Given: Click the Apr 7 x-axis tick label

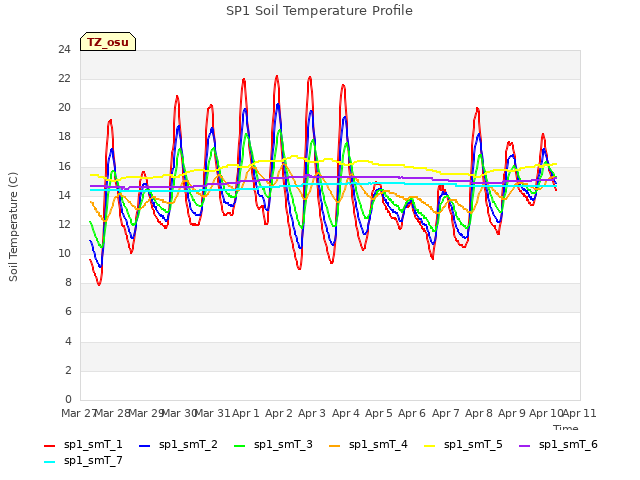Looking at the screenshot, I should point(446,413).
